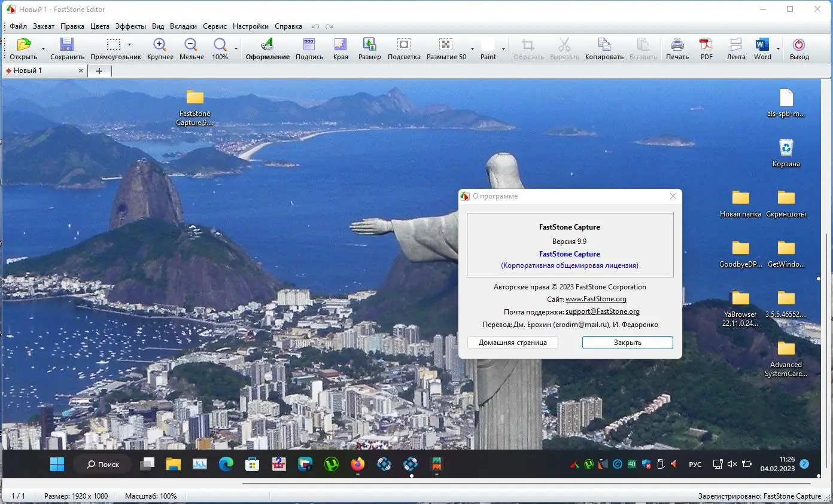
Task: Click the Поиск search box on the taskbar
Action: (102, 464)
